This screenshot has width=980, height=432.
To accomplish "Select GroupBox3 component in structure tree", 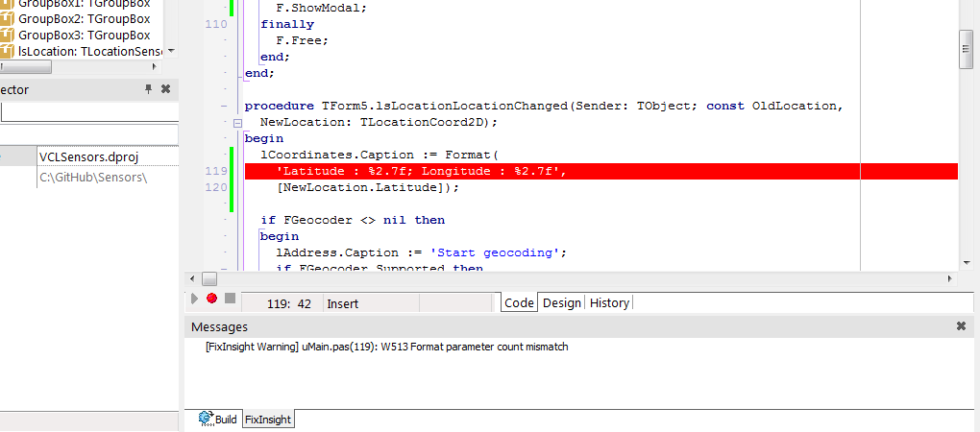I will tap(85, 36).
